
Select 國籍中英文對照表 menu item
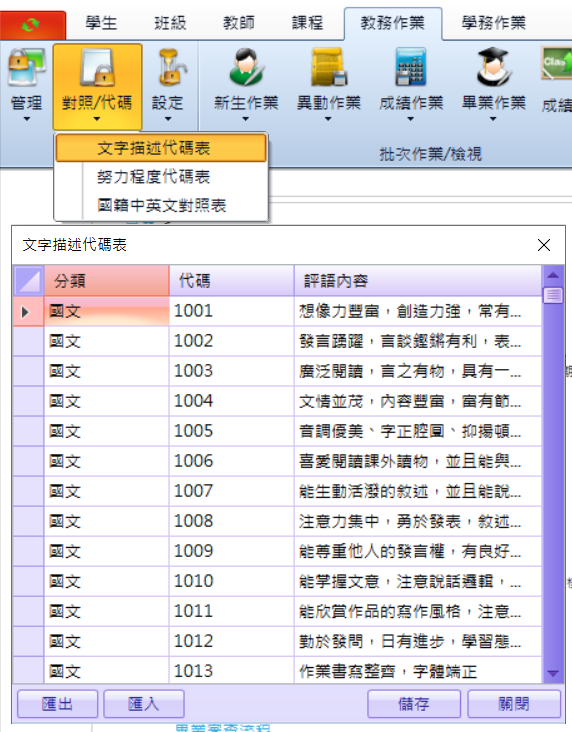(x=161, y=205)
